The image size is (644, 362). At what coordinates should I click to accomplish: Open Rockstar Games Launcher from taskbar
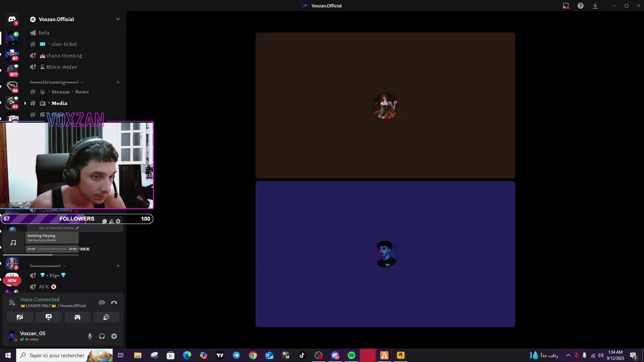(x=401, y=355)
